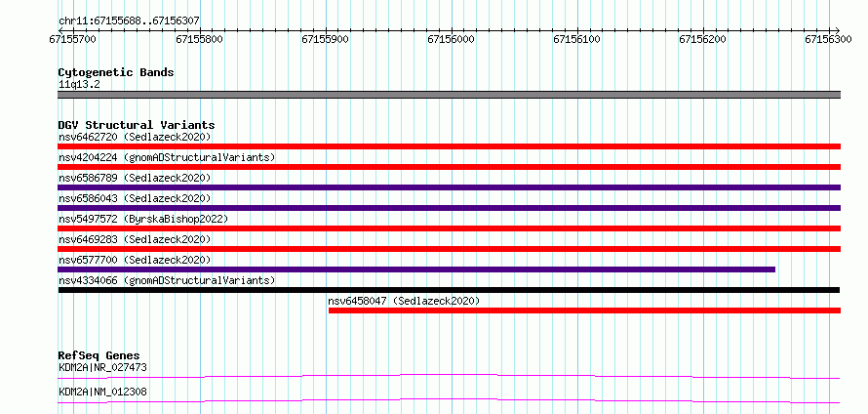Select the red bar under nsv6458047
868x414 pixels.
(x=584, y=310)
